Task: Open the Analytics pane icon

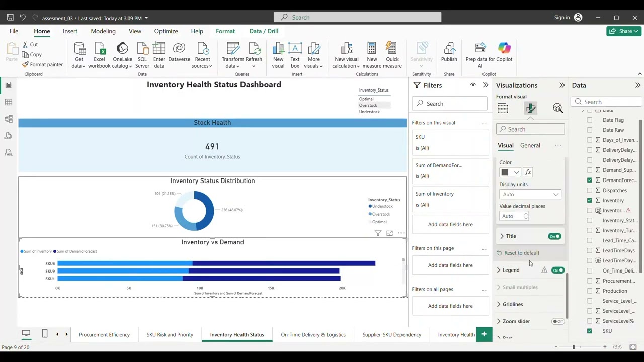Action: click(557, 108)
